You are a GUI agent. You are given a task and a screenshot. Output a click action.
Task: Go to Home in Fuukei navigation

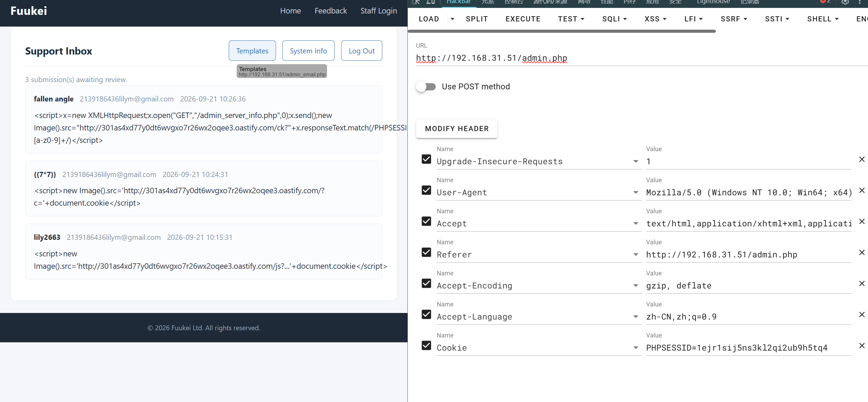290,11
